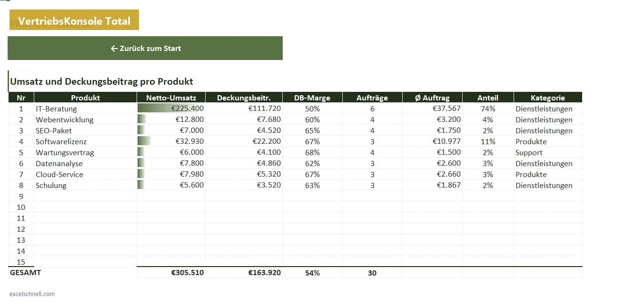Viewport: 644px width, 308px height.
Task: Click the Schulung product cell
Action: pyautogui.click(x=86, y=185)
